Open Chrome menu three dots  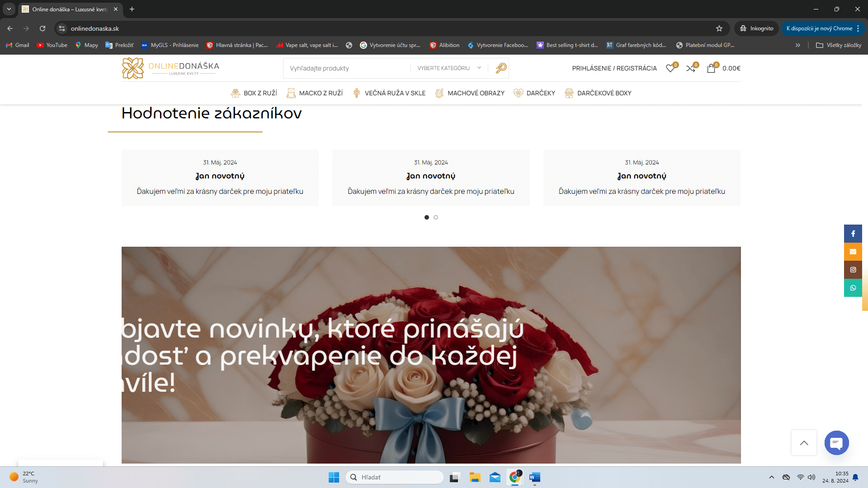(858, 28)
